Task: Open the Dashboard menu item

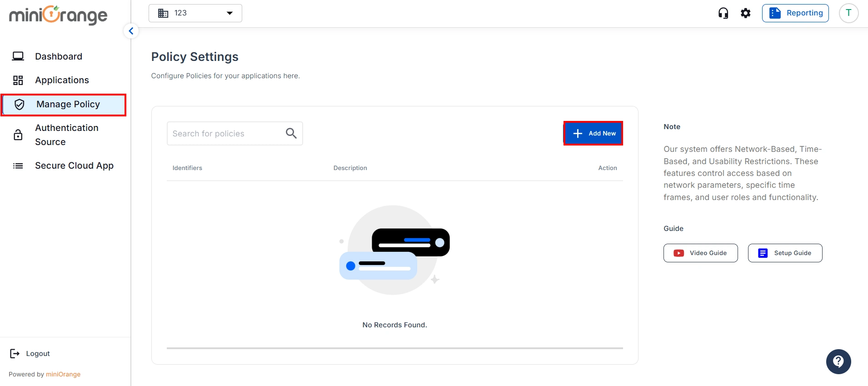Action: 59,56
